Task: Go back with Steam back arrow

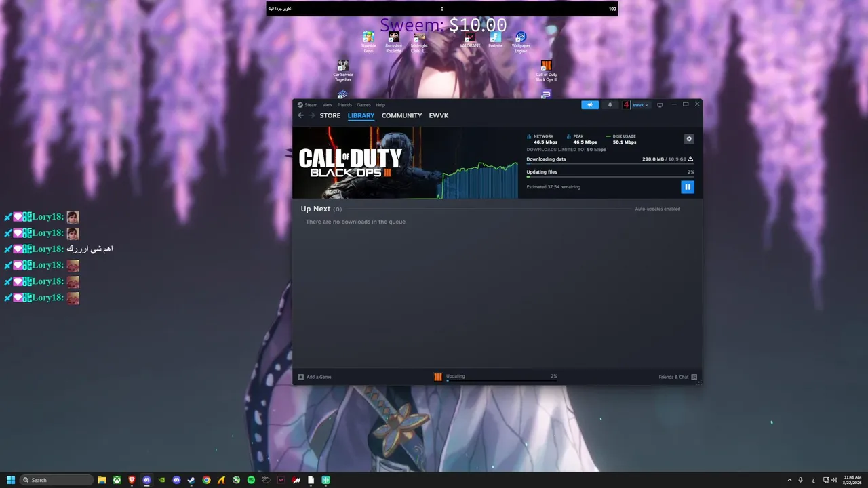Action: pos(301,115)
